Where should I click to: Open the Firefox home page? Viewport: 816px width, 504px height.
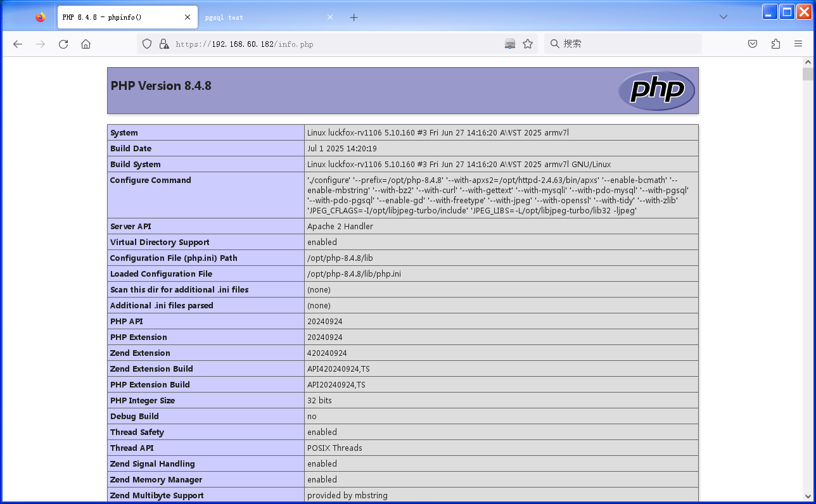[x=86, y=44]
